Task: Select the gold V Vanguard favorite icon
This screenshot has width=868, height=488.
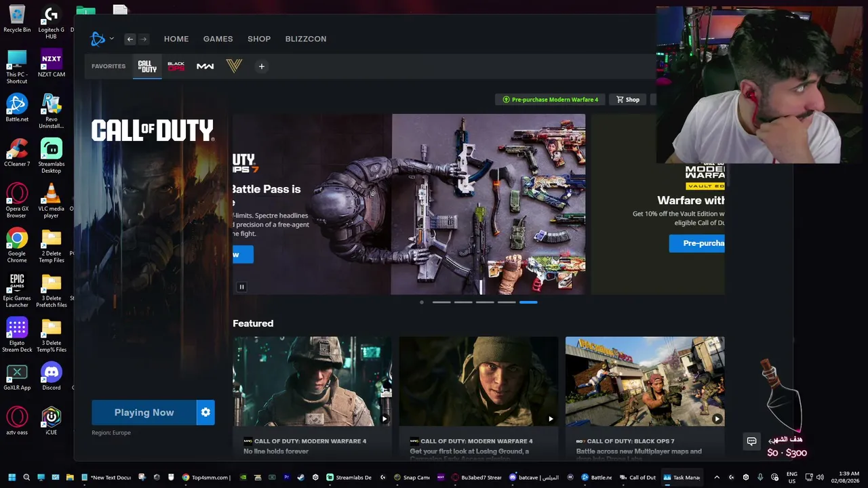Action: point(234,66)
